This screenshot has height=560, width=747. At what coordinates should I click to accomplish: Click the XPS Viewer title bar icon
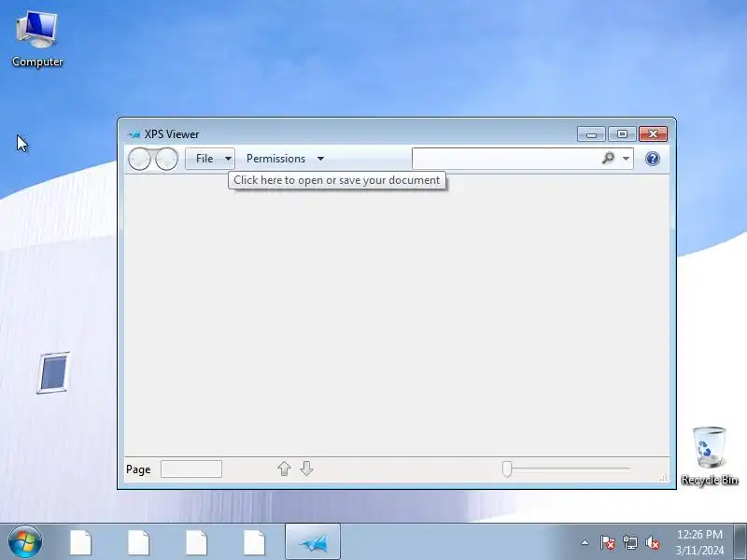134,134
